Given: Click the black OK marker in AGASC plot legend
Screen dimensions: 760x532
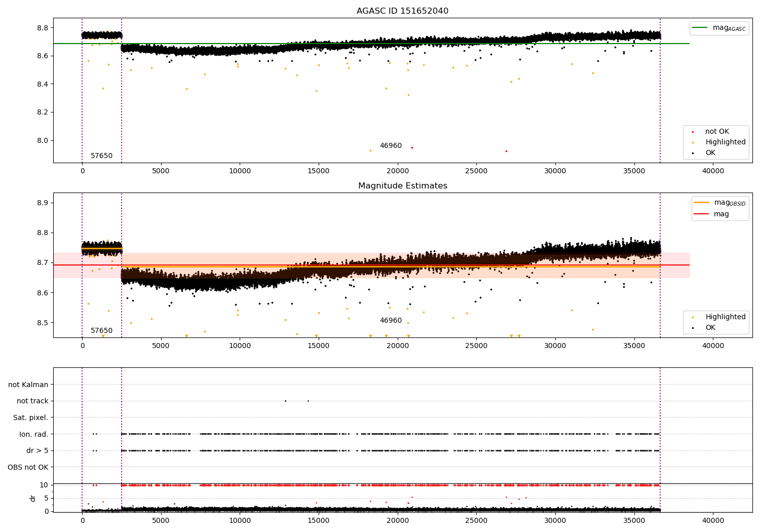Looking at the screenshot, I should (x=693, y=153).
